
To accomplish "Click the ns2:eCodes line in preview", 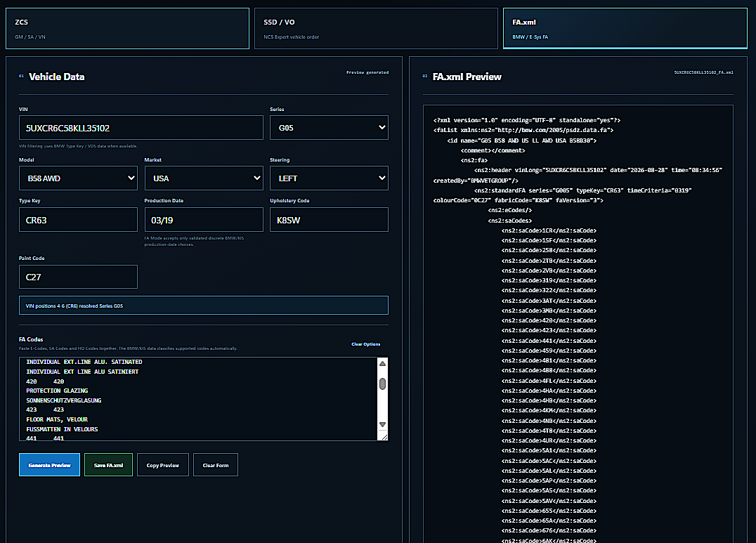I will [509, 210].
